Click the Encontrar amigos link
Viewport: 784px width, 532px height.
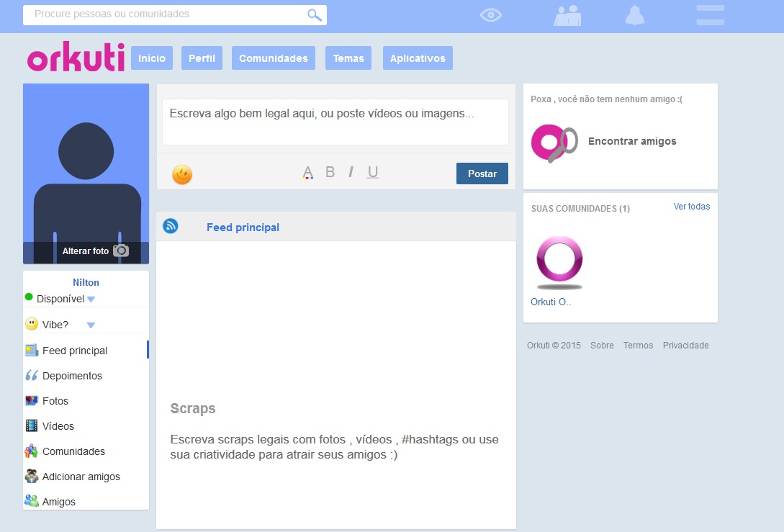click(x=632, y=141)
